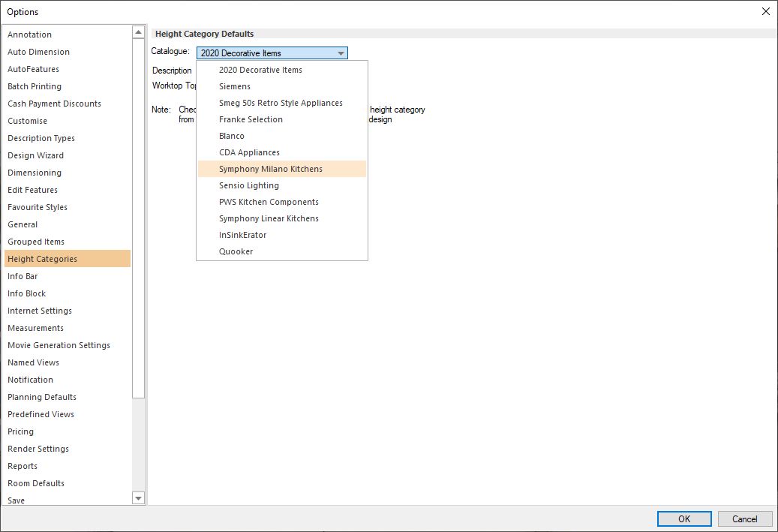Viewport: 778px width, 532px height.
Task: Open the Save options category
Action: pos(68,500)
